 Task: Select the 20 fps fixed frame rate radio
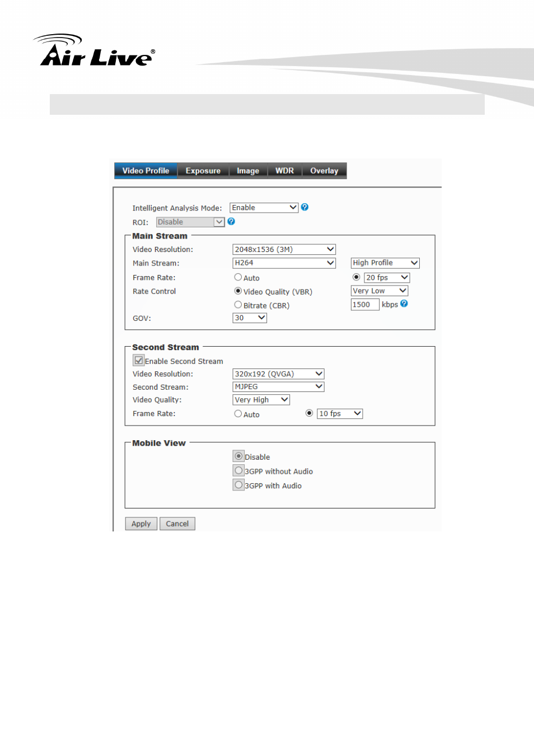pyautogui.click(x=356, y=277)
